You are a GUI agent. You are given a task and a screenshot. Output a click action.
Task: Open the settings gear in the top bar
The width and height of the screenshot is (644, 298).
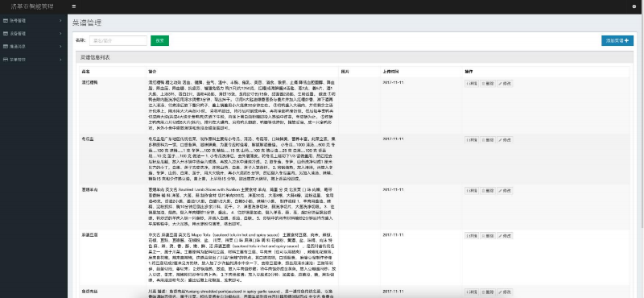(634, 6)
